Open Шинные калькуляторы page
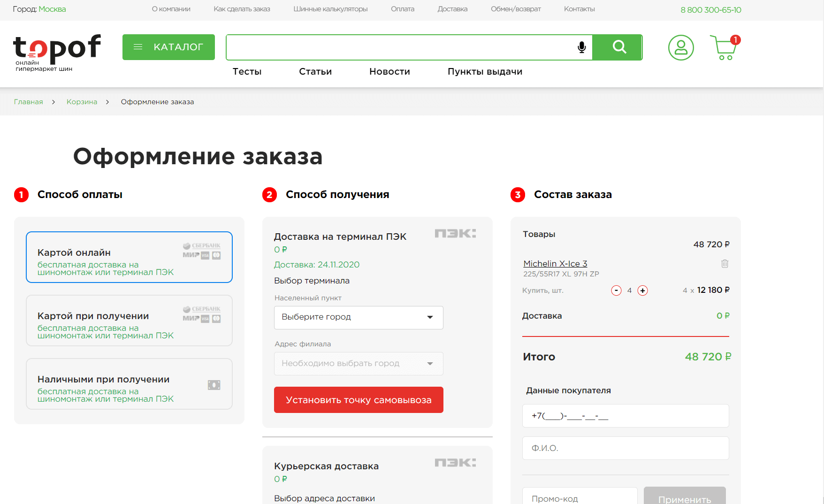The width and height of the screenshot is (824, 504). pyautogui.click(x=330, y=9)
